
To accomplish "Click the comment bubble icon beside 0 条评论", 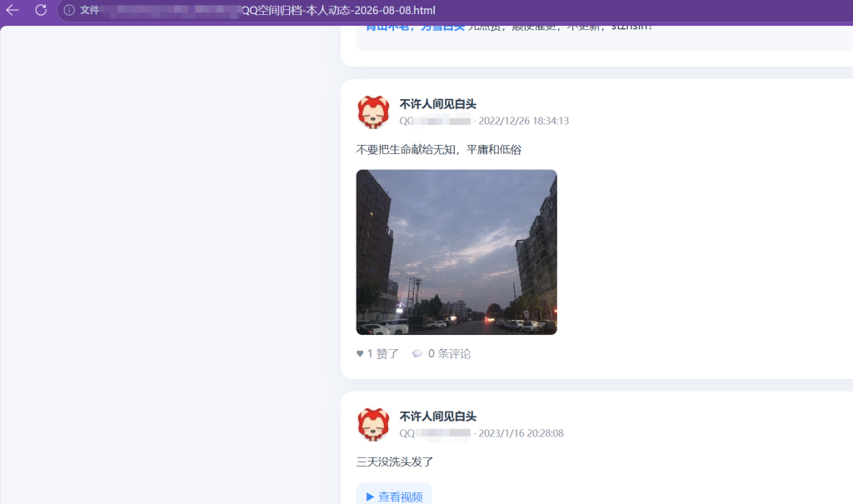I will pos(417,354).
